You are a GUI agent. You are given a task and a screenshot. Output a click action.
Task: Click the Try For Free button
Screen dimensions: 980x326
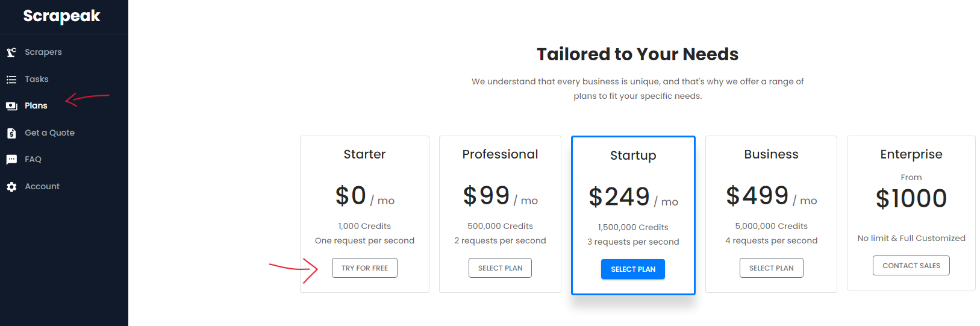pos(364,268)
